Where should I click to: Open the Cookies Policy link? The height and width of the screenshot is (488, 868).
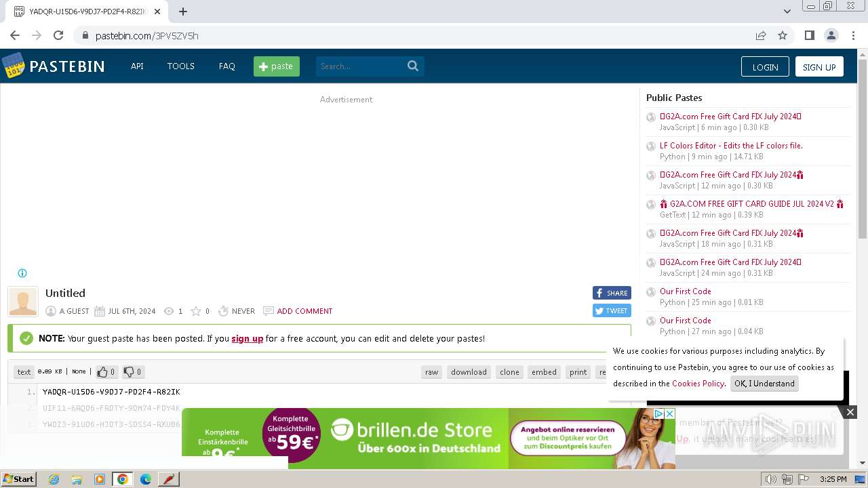[x=698, y=384]
